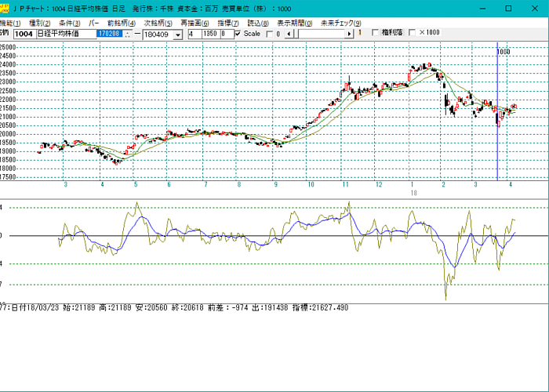549x392 pixels.
Task: Check the ×1000 checkbox
Action: (x=413, y=34)
